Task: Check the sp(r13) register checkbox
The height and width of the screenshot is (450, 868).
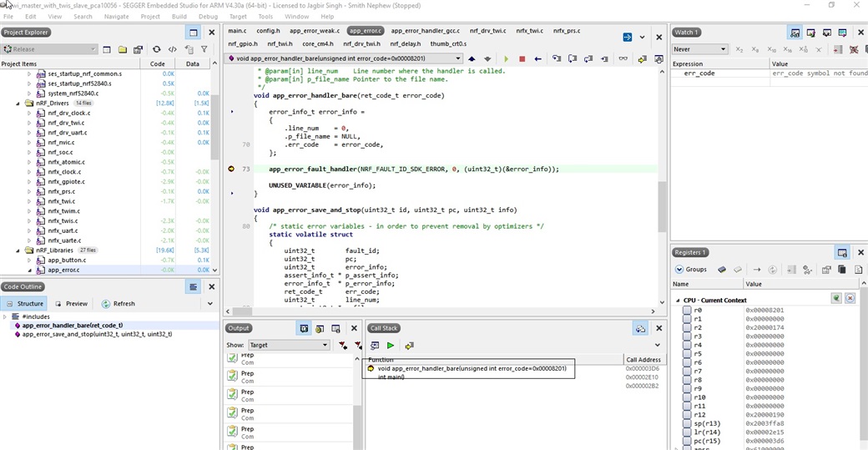Action: 687,424
